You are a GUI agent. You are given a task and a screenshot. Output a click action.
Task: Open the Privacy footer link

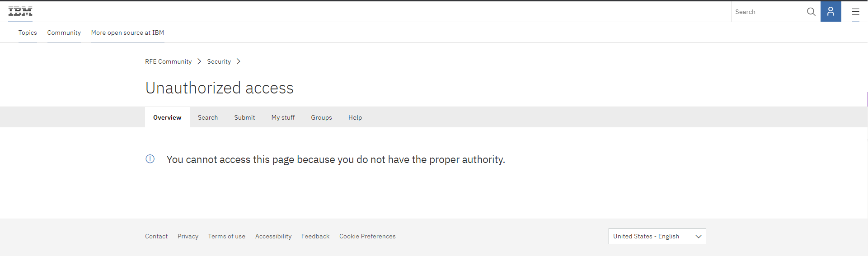pos(188,236)
